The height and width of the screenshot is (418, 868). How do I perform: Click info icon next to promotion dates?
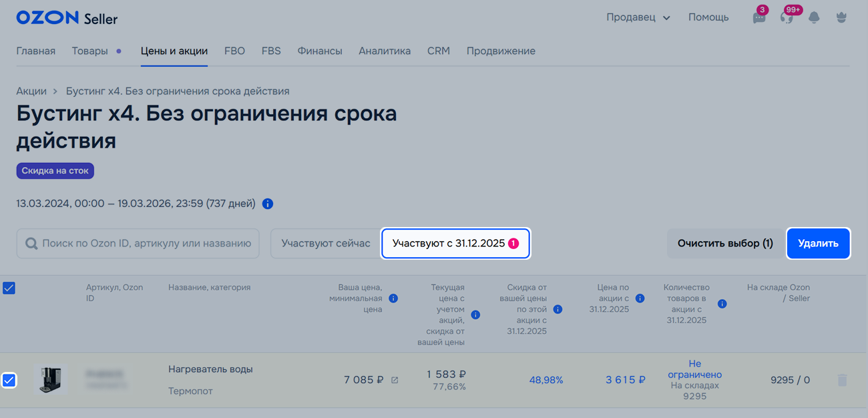(x=268, y=204)
